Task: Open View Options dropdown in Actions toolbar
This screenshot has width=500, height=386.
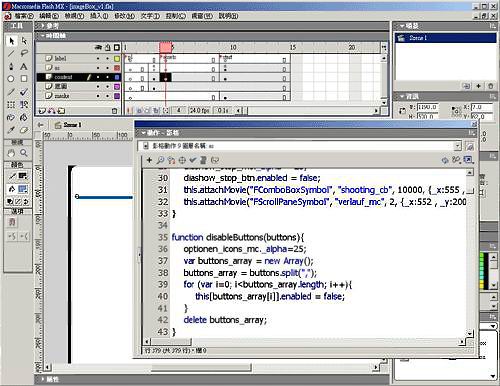Action: [x=468, y=160]
